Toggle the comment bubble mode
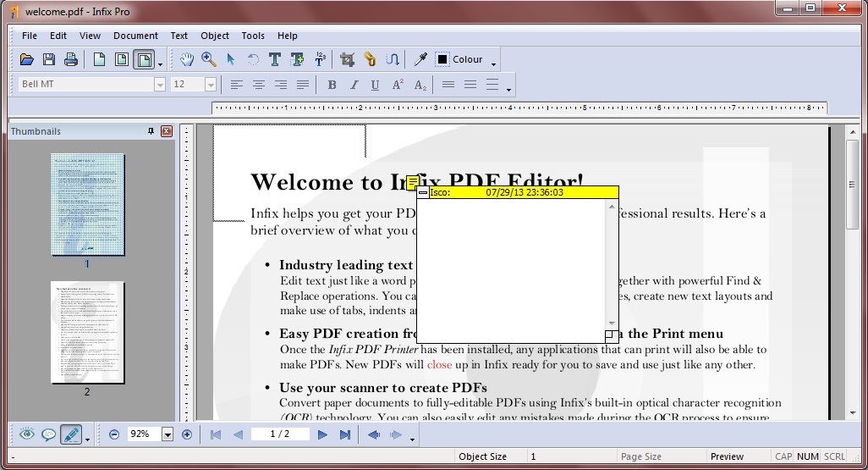Image resolution: width=868 pixels, height=470 pixels. click(49, 434)
